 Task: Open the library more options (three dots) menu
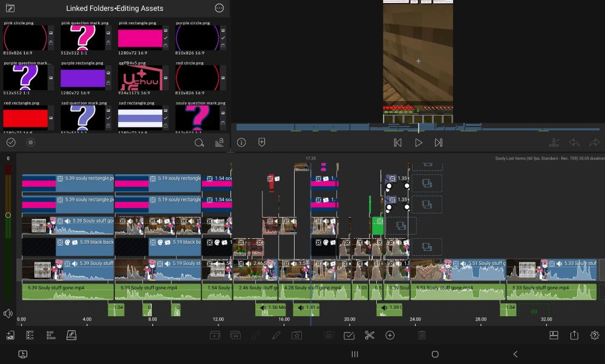click(219, 8)
